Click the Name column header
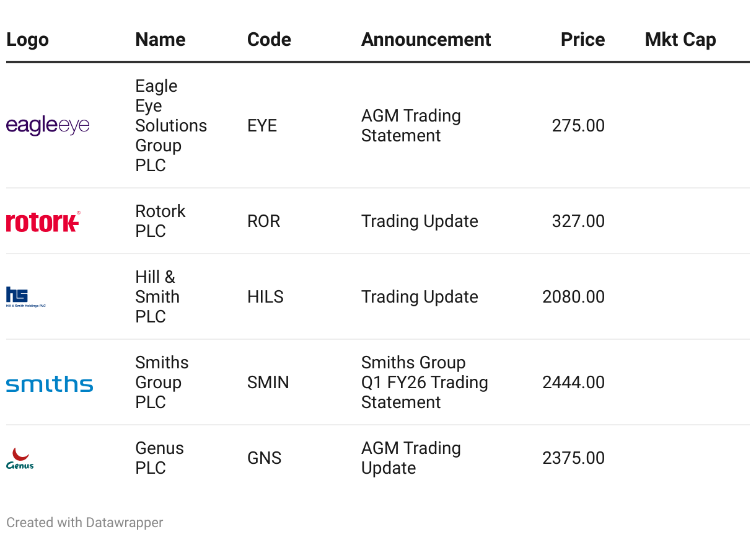 pos(160,40)
